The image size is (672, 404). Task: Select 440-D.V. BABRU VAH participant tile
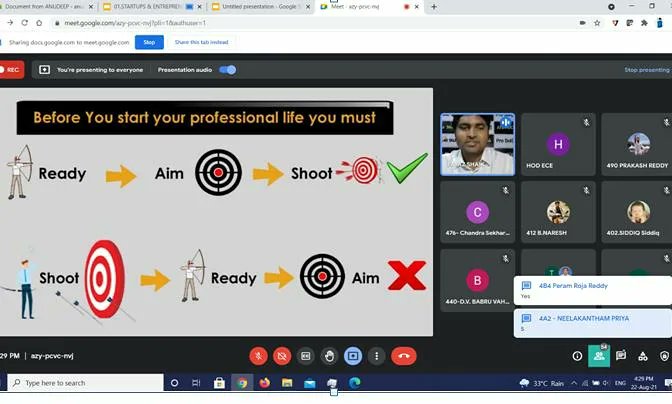tap(477, 280)
